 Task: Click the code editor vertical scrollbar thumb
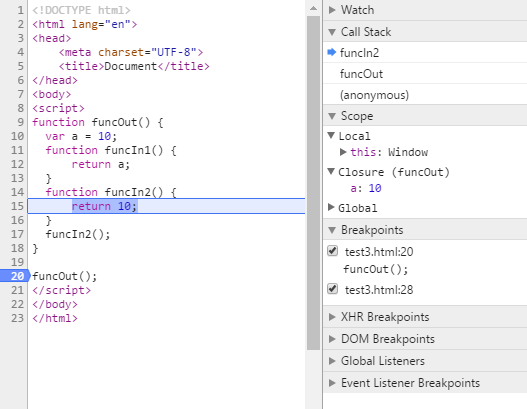coord(313,183)
